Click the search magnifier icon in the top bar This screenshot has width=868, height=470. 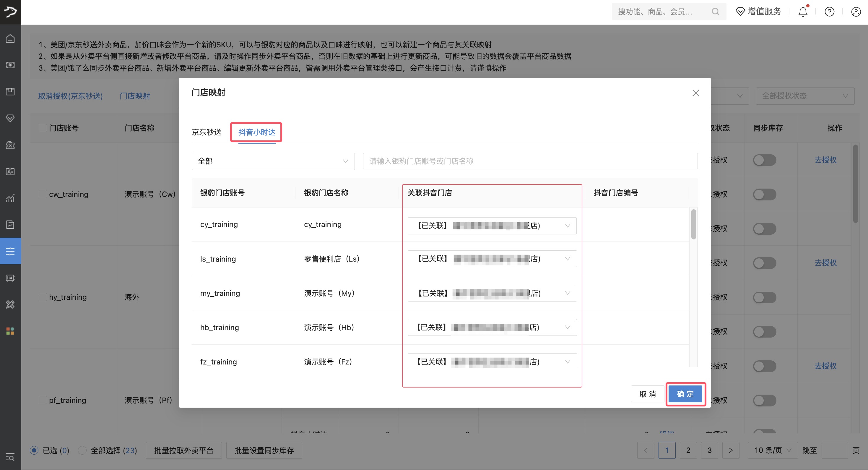click(x=715, y=12)
